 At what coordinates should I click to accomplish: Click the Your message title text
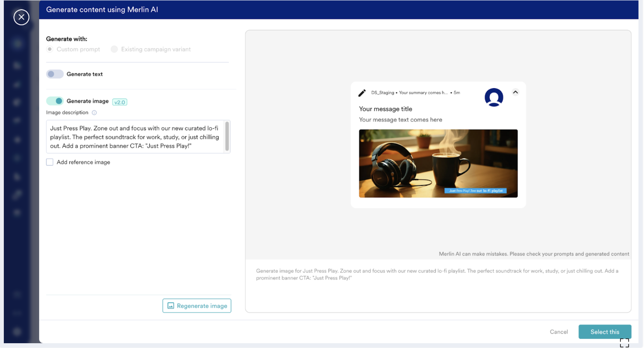pyautogui.click(x=385, y=109)
